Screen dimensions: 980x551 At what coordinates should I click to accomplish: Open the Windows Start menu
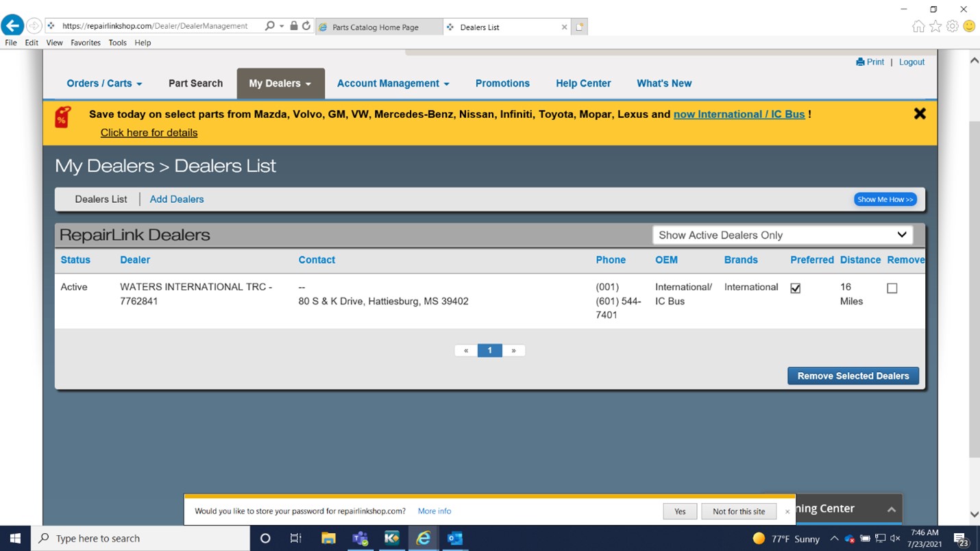(x=15, y=538)
